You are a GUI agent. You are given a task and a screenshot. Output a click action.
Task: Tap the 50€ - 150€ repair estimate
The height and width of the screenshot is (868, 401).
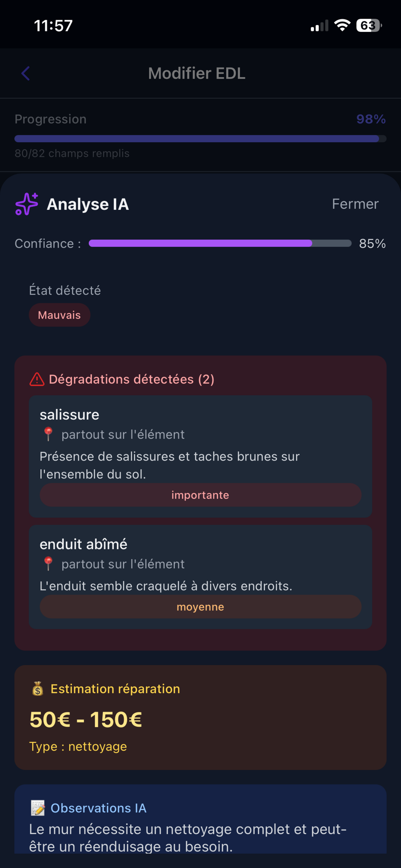pyautogui.click(x=86, y=719)
